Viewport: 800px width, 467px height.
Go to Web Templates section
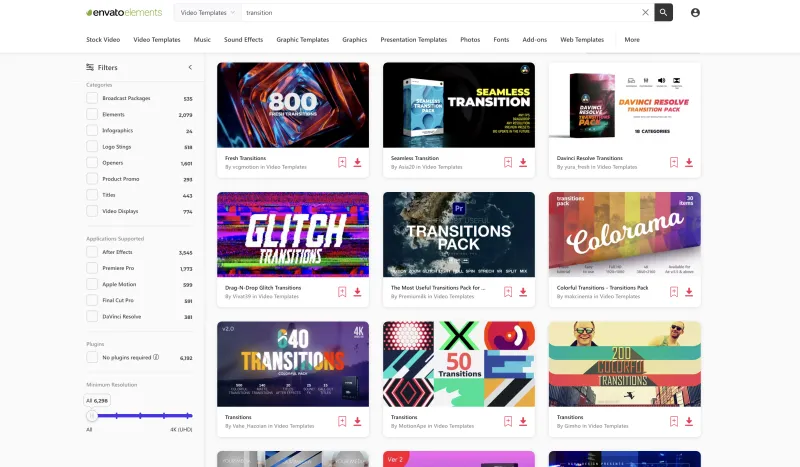pyautogui.click(x=582, y=39)
